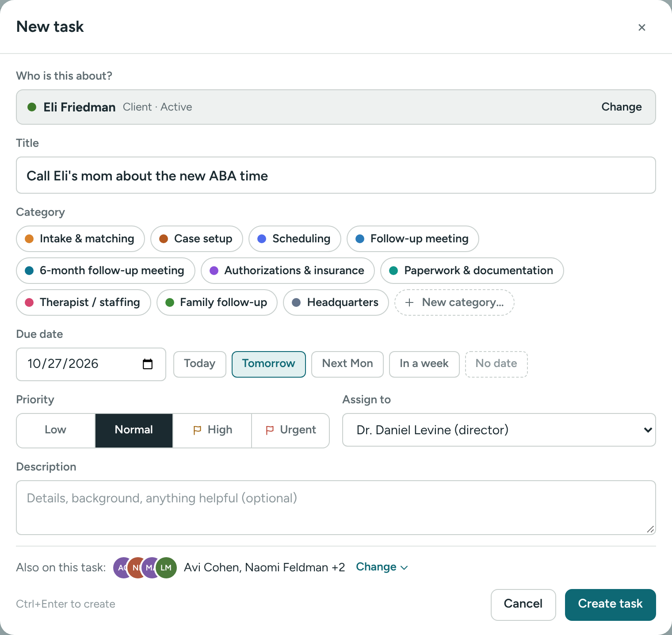Set priority to Normal
672x635 pixels.
tap(134, 431)
